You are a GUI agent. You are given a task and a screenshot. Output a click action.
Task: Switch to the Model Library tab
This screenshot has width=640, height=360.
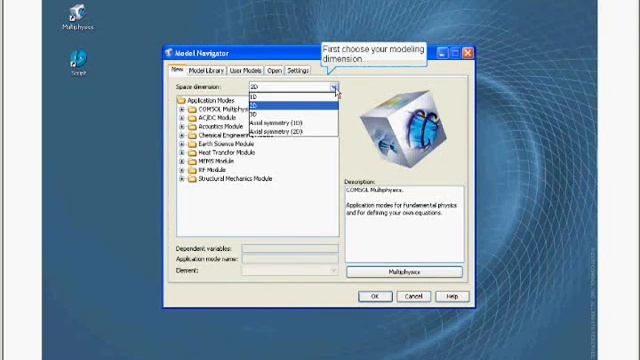click(x=206, y=71)
